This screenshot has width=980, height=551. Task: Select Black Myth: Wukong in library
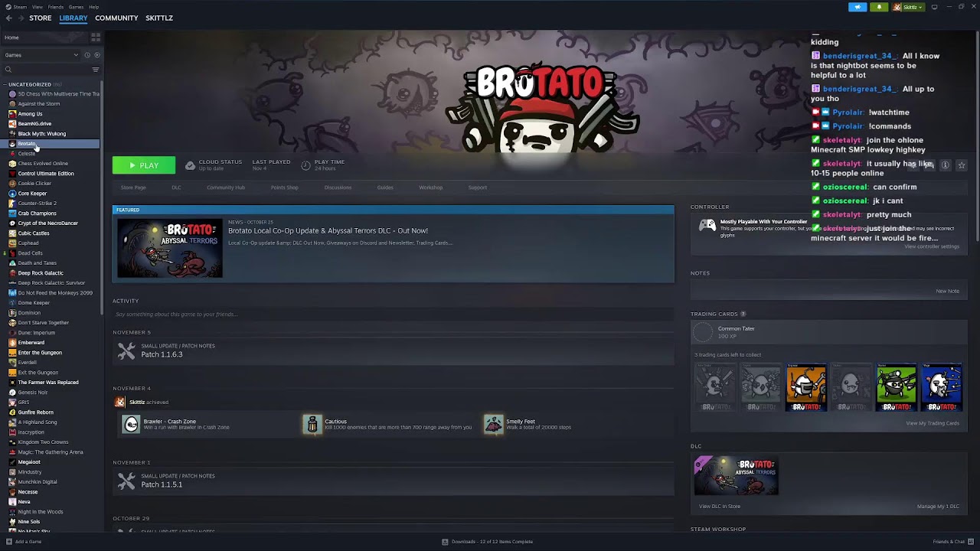pos(42,134)
